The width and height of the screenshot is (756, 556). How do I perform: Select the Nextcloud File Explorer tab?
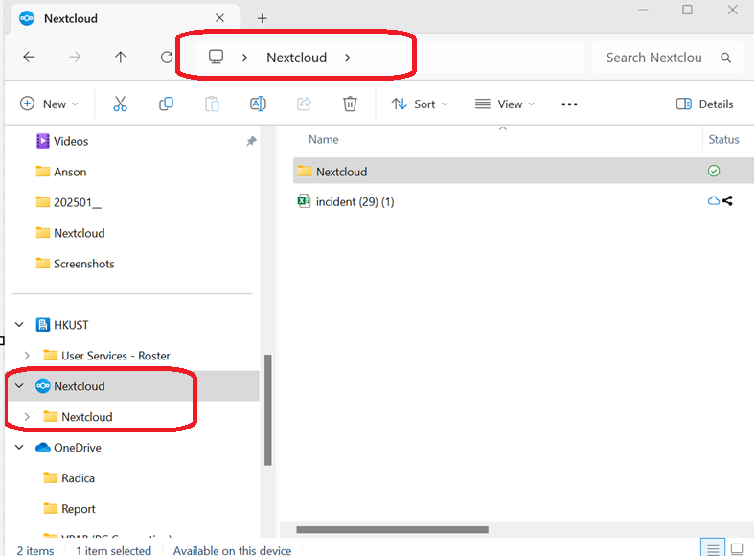(125, 18)
